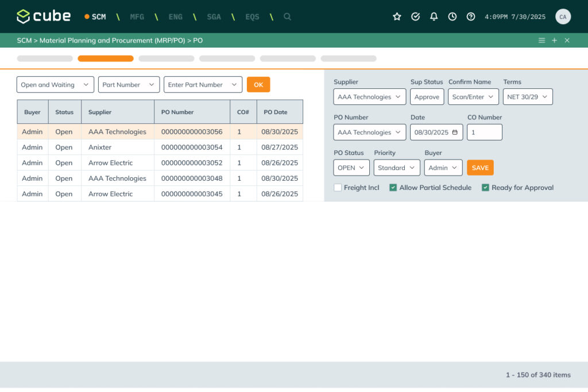
Task: Click the clock history icon
Action: 452,17
